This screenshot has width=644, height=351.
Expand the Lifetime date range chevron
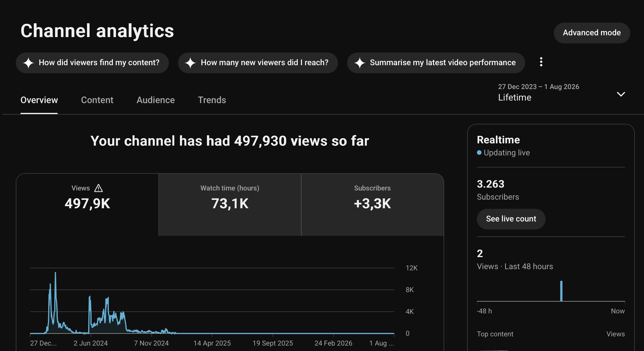coord(621,94)
